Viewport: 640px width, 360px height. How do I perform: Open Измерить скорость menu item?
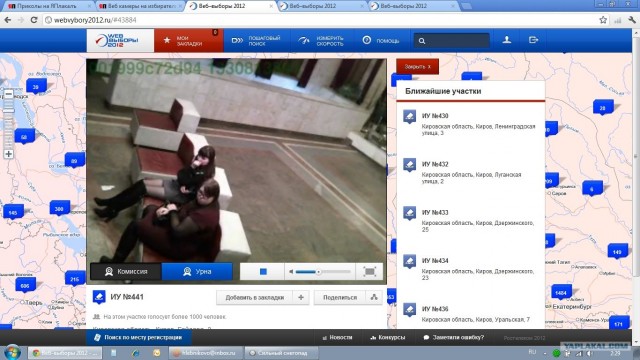[x=321, y=40]
